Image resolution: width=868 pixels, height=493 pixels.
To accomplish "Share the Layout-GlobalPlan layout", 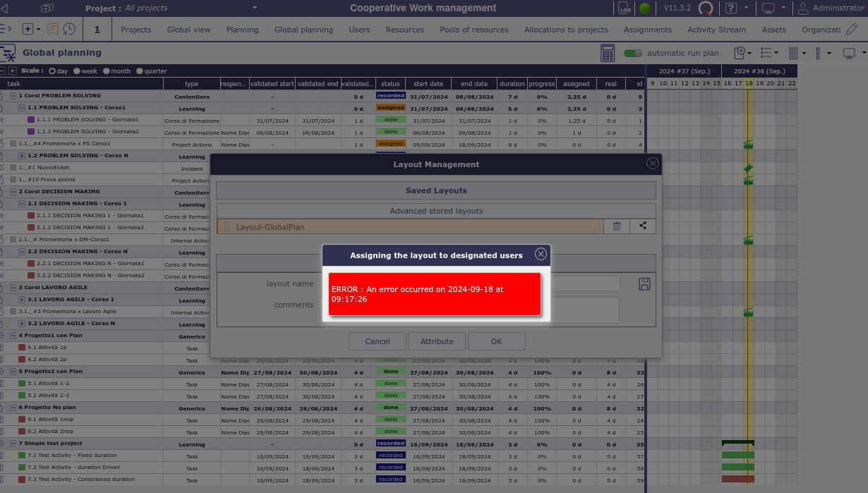I will (643, 226).
